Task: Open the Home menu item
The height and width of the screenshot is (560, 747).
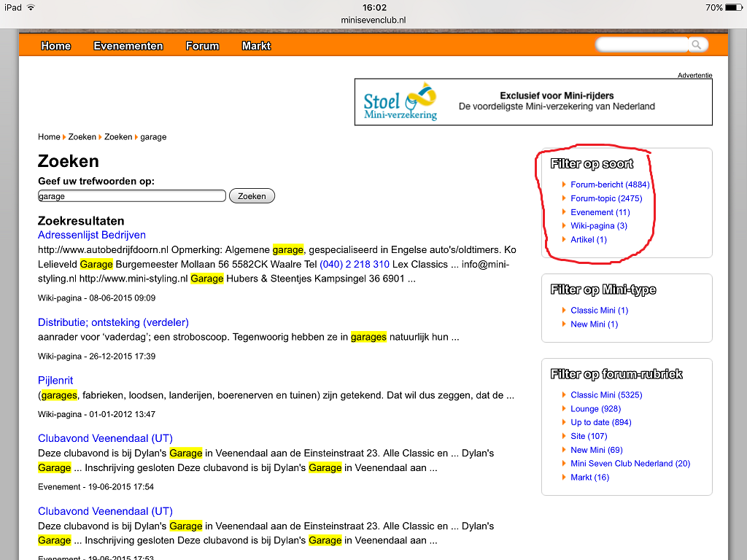Action: (55, 45)
